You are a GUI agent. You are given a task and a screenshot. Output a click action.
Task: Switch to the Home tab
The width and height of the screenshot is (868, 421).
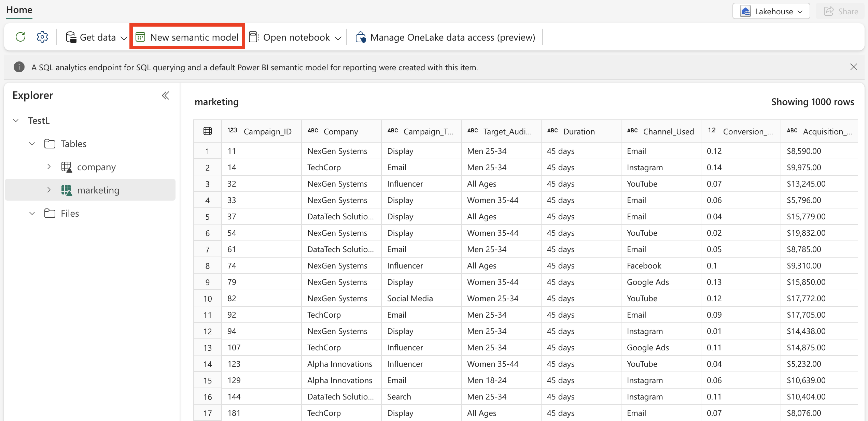tap(19, 10)
